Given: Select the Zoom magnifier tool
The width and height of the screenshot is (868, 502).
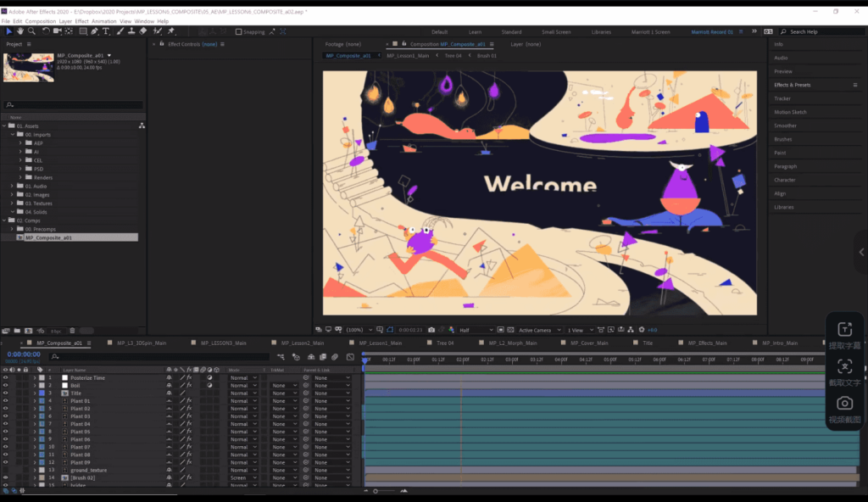Looking at the screenshot, I should [31, 31].
